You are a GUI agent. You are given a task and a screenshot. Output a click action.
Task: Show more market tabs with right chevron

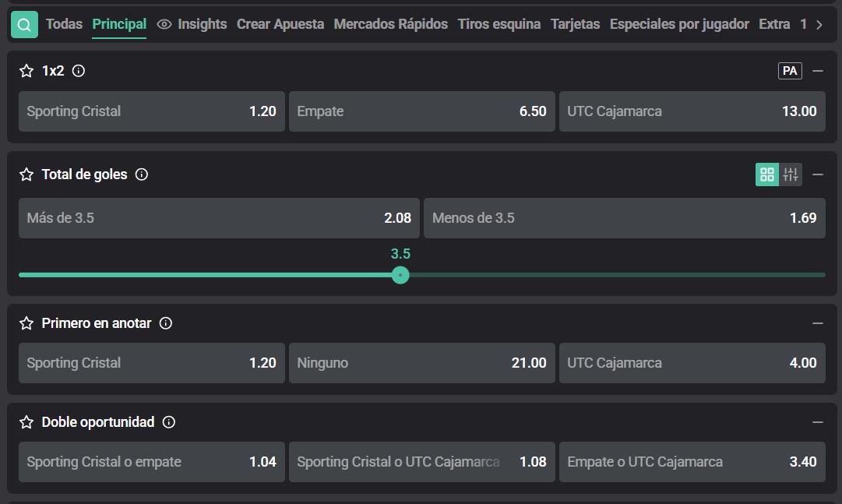coord(819,25)
